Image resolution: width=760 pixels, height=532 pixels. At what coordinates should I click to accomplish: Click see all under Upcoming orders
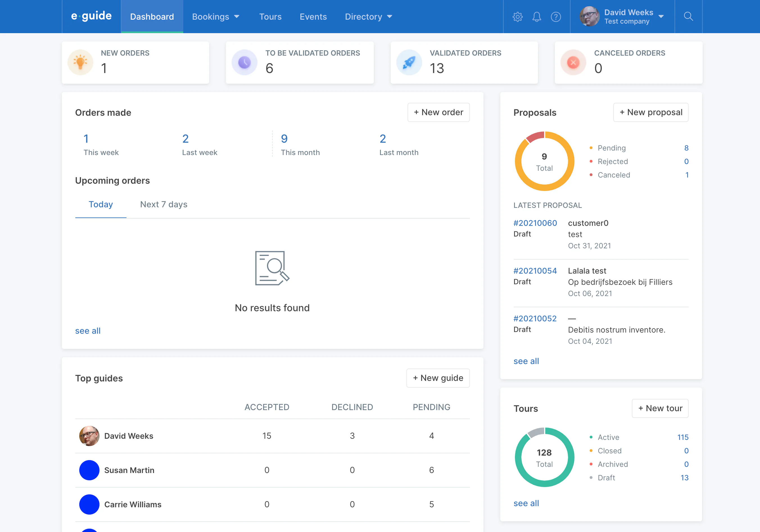pyautogui.click(x=88, y=331)
